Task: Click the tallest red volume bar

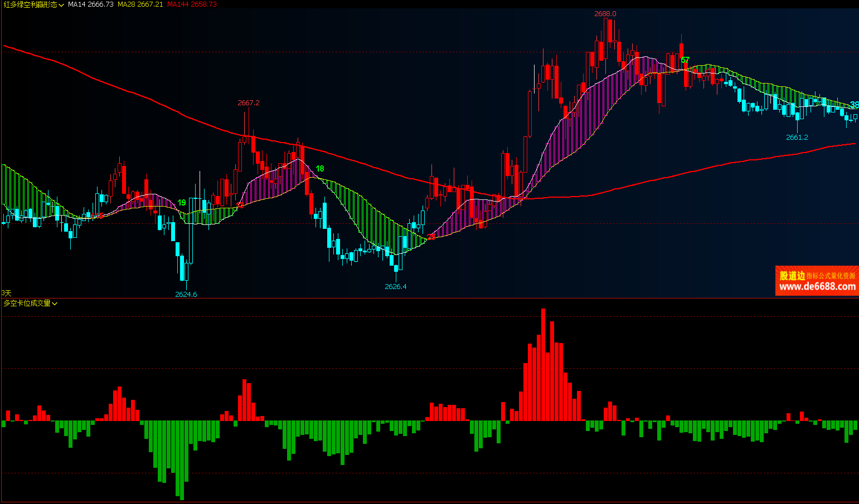Action: [543, 365]
